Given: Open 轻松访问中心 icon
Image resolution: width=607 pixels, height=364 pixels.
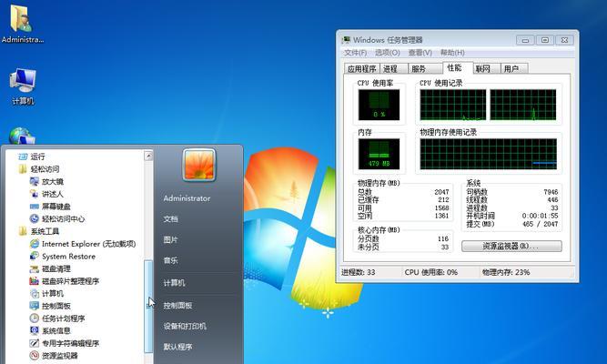Looking at the screenshot, I should (35, 218).
